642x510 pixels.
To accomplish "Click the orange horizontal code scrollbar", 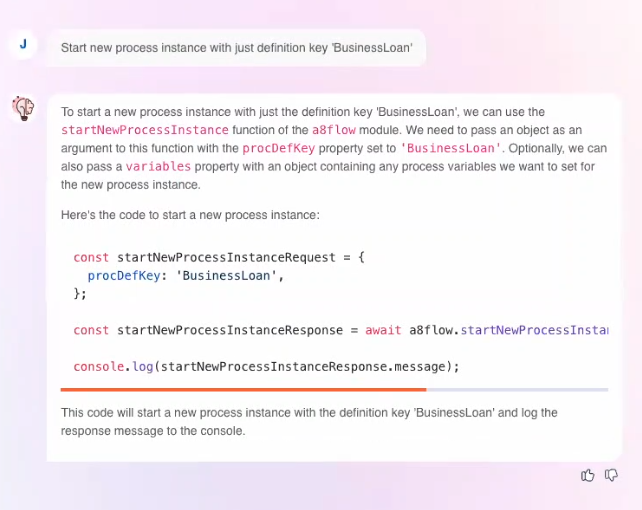I will pyautogui.click(x=243, y=390).
